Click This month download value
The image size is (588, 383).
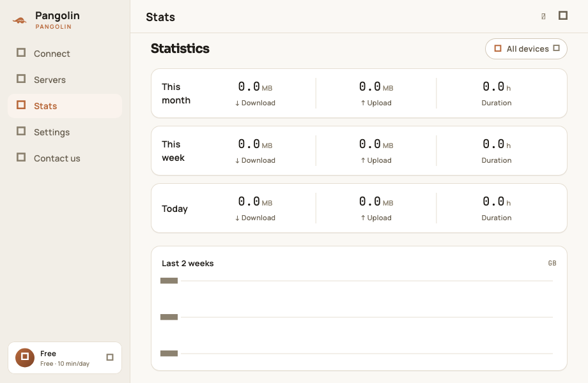pyautogui.click(x=255, y=87)
